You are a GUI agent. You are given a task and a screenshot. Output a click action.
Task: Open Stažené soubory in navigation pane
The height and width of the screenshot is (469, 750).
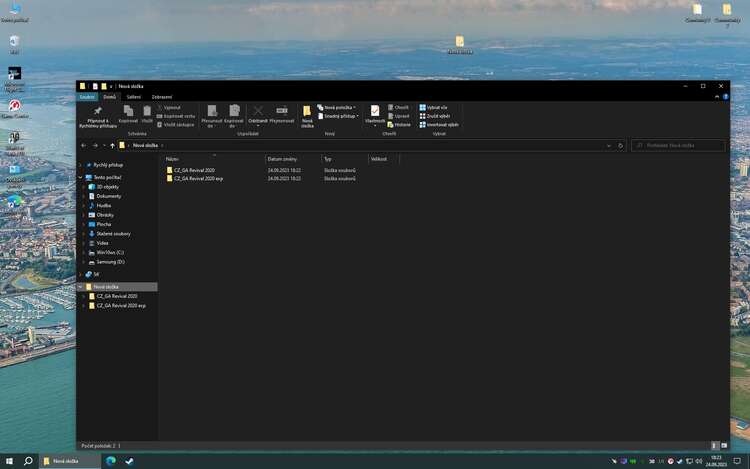pyautogui.click(x=113, y=234)
